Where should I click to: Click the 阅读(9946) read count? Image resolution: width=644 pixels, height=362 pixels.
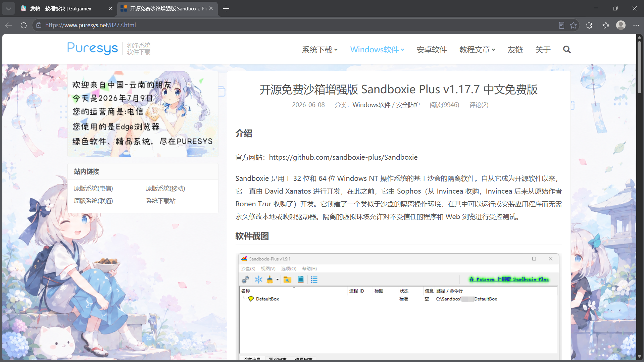point(444,105)
